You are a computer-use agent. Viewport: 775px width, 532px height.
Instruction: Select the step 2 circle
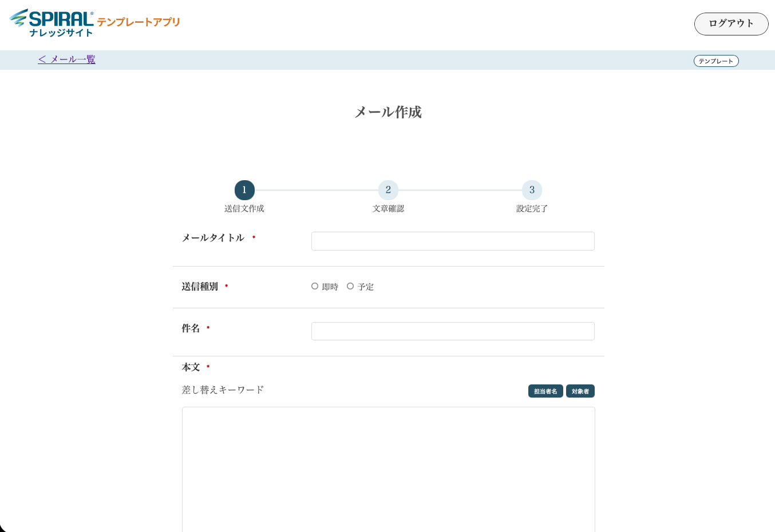[388, 190]
